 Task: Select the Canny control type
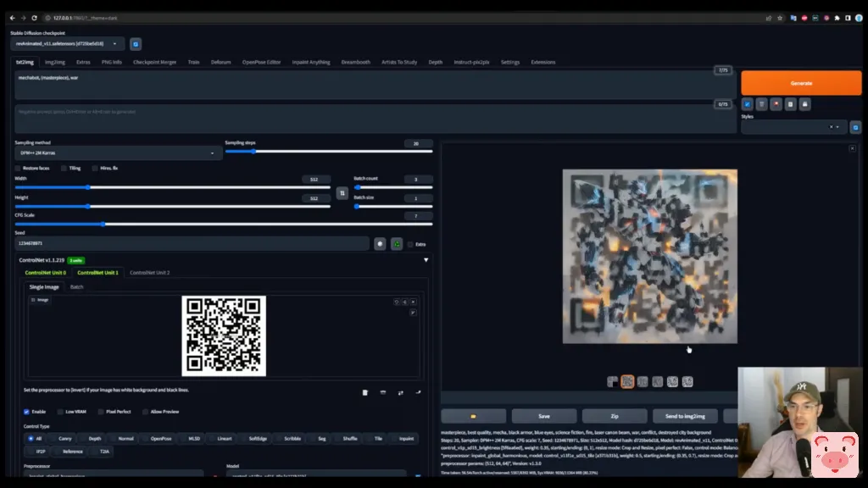pos(60,438)
